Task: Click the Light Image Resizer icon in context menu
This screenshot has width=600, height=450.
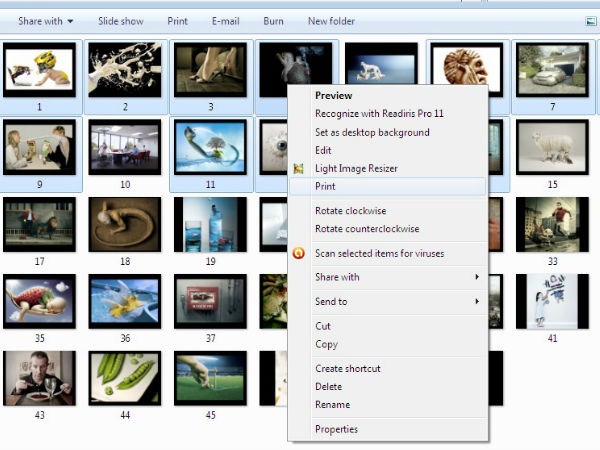Action: click(298, 169)
